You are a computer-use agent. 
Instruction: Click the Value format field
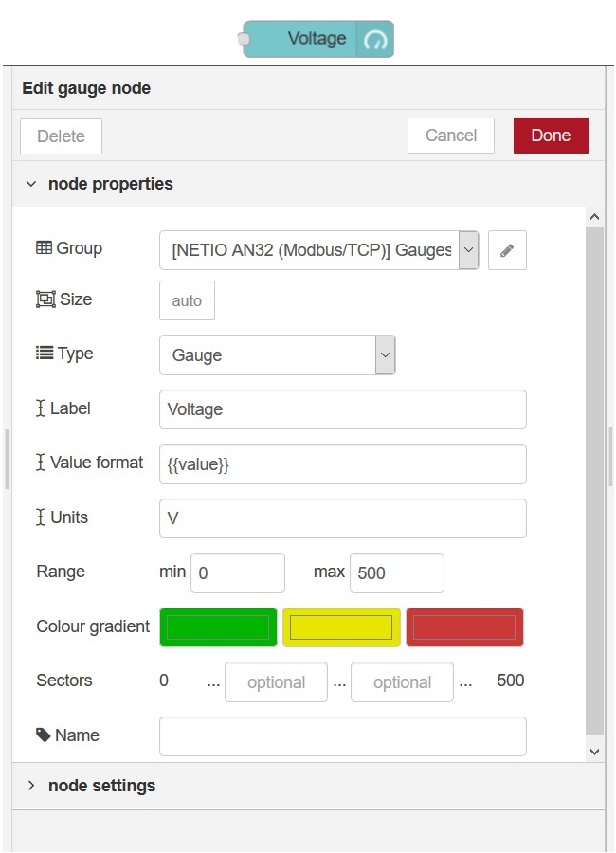(x=343, y=464)
